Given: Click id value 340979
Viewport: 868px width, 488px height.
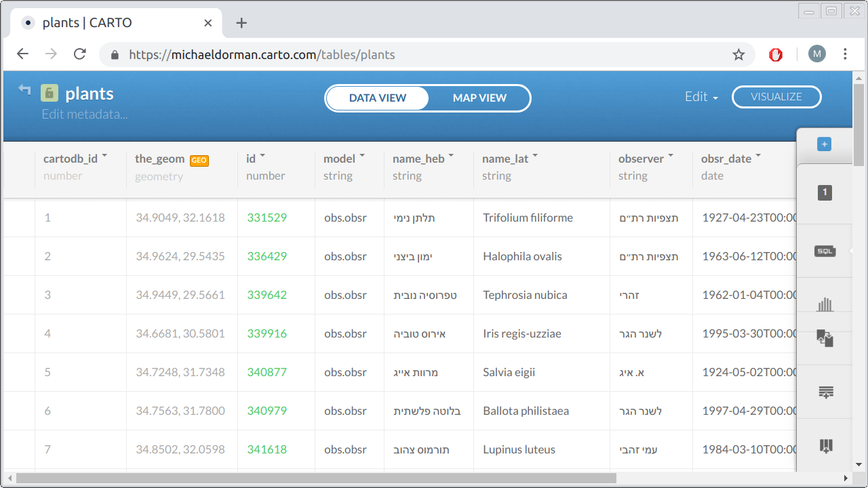Looking at the screenshot, I should coord(267,411).
